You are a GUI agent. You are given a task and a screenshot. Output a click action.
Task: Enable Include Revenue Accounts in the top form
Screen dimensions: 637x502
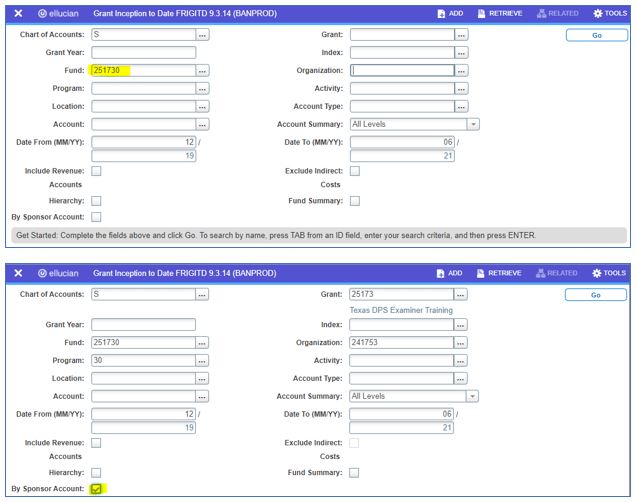click(x=96, y=171)
